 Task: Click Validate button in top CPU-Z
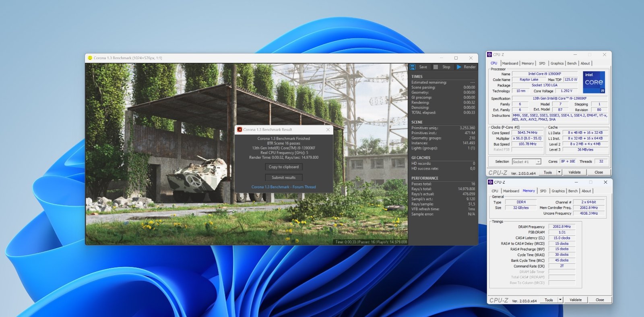coord(574,172)
